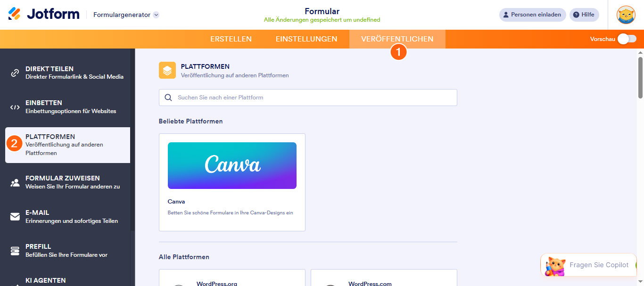Click the link icon beside Direkt Teilen

pyautogui.click(x=15, y=73)
